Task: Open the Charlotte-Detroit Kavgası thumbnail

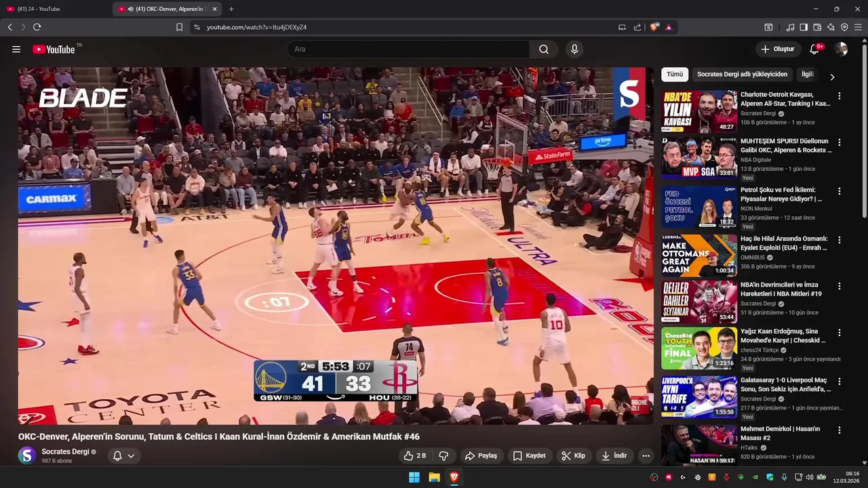Action: [x=699, y=111]
